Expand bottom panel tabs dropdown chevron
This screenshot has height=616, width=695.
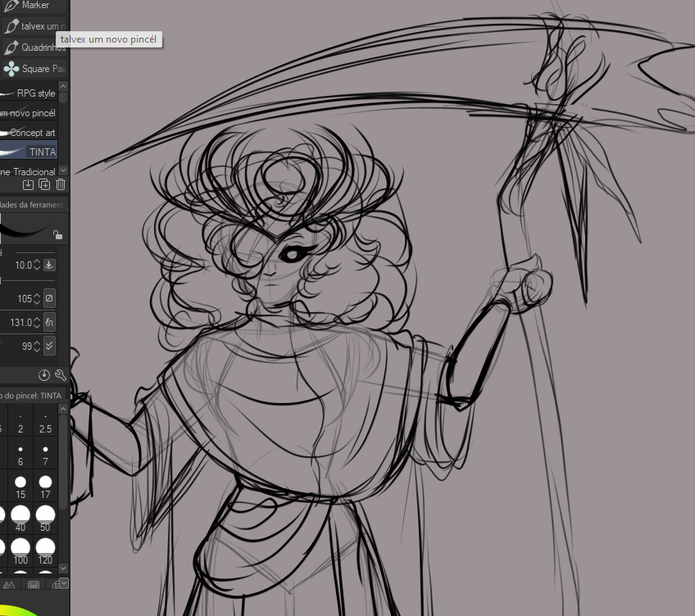pos(64,583)
